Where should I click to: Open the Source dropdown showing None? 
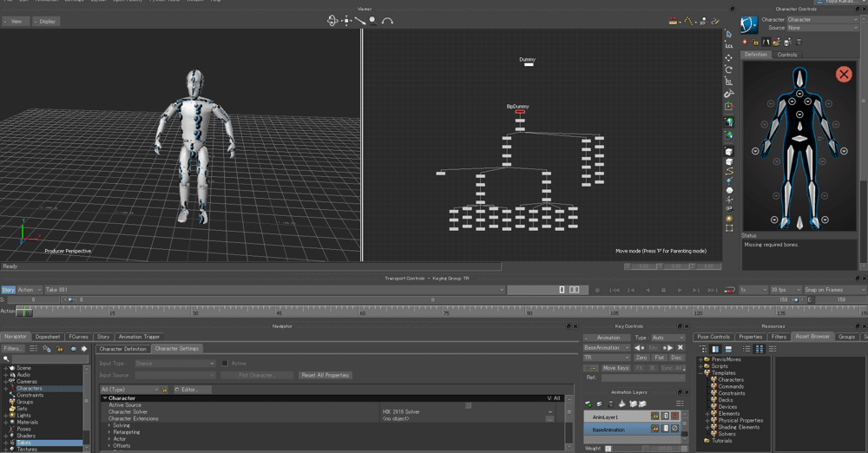point(823,28)
